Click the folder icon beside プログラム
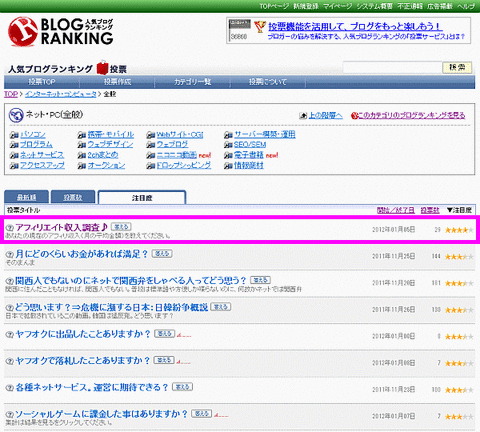 tap(14, 145)
